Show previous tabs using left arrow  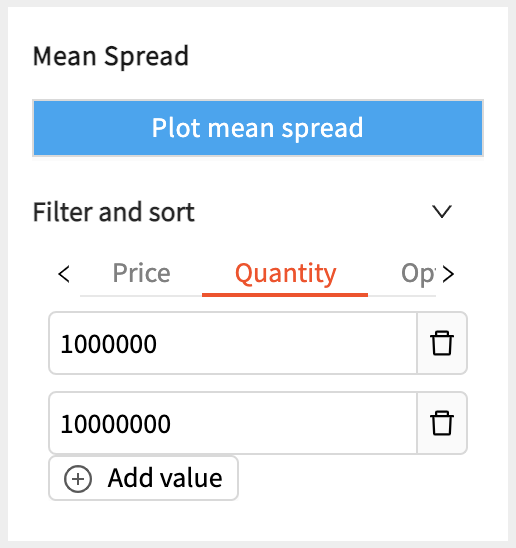point(64,274)
